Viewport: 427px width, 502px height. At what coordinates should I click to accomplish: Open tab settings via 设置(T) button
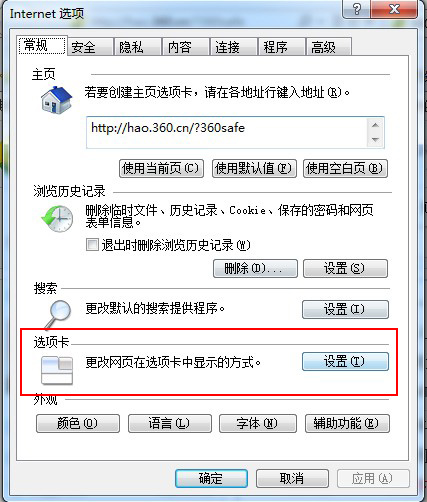pos(345,361)
